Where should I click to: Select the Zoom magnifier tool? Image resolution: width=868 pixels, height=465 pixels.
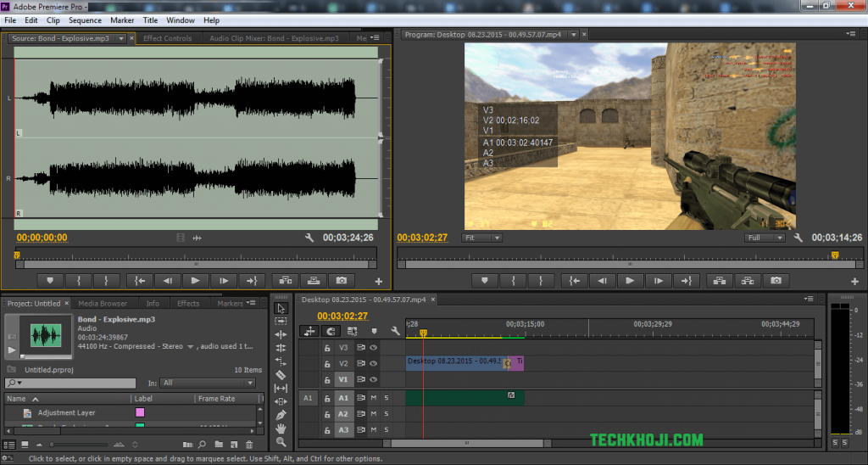tap(281, 442)
